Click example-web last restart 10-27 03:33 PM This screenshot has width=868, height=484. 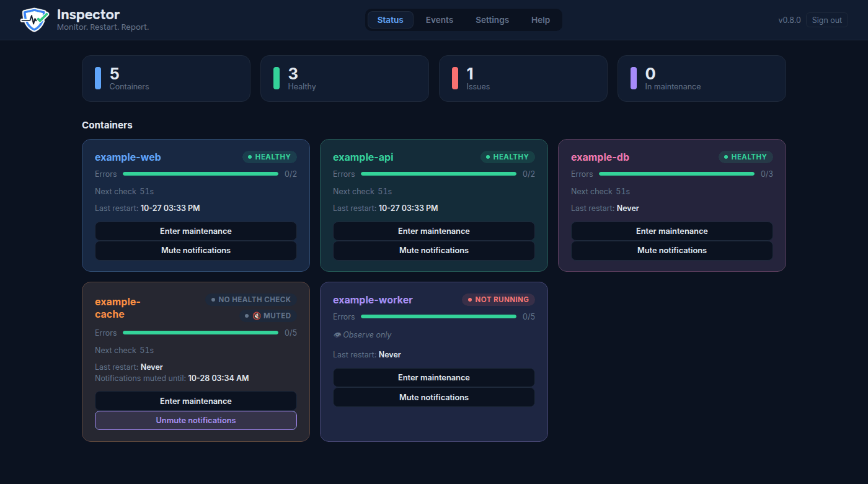coord(170,208)
